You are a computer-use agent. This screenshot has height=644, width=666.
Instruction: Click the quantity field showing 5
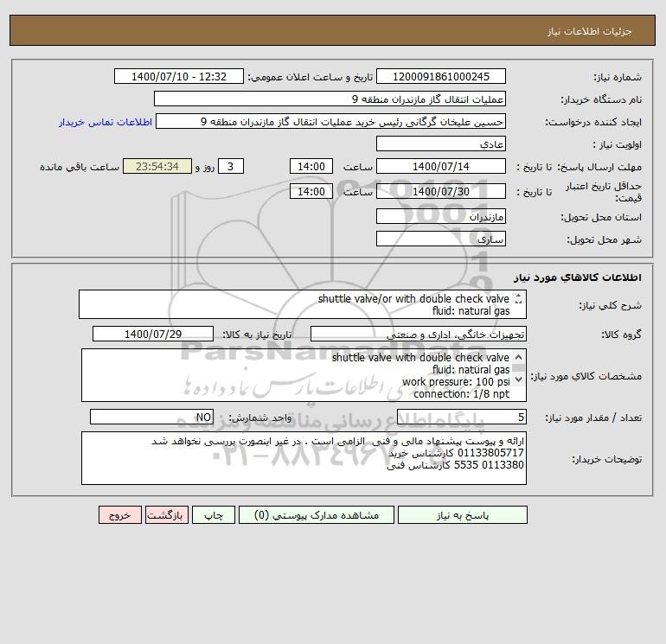[462, 417]
